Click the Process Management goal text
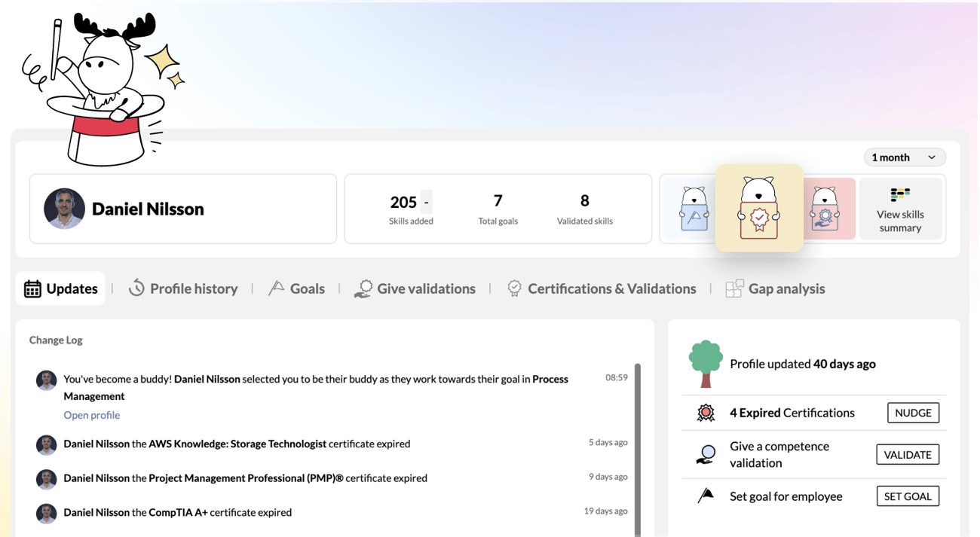The width and height of the screenshot is (980, 537). point(316,387)
